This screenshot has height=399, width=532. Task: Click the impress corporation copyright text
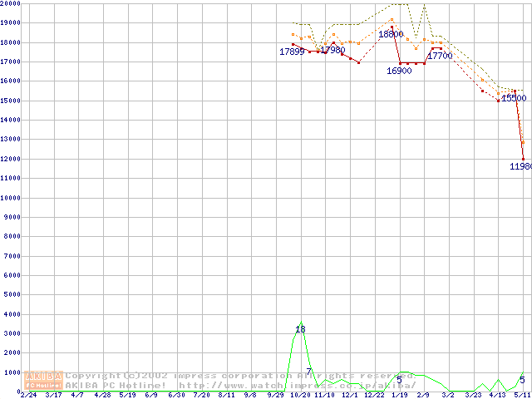click(x=241, y=376)
